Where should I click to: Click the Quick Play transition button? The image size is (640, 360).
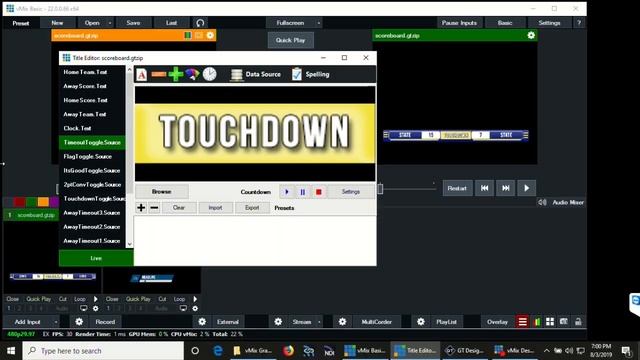point(290,40)
